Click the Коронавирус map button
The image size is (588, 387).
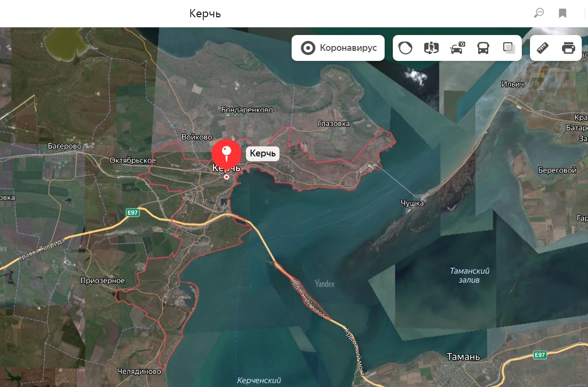click(x=338, y=48)
